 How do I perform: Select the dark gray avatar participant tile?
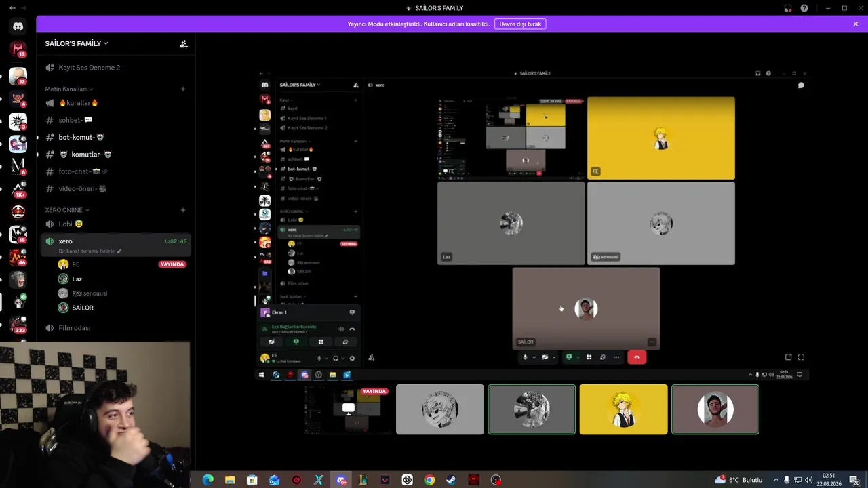coord(532,409)
